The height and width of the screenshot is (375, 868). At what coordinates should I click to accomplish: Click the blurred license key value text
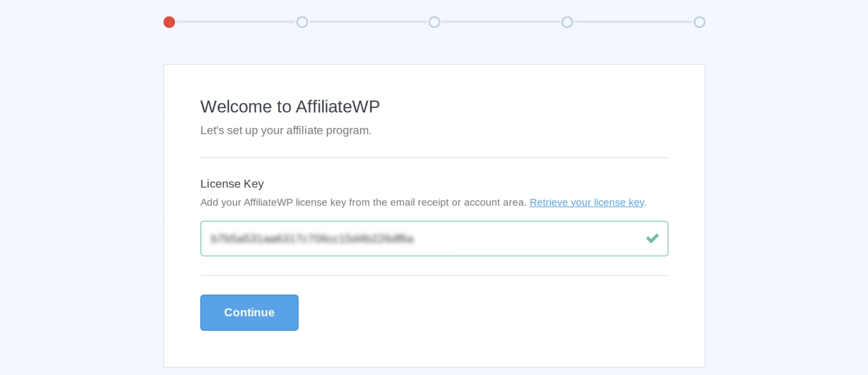[312, 238]
